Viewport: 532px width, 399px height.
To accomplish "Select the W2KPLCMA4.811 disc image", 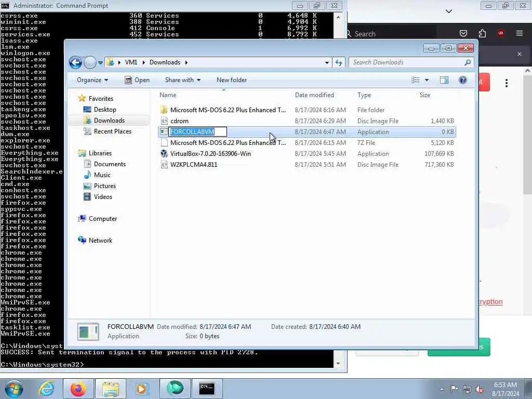I will pos(307,165).
